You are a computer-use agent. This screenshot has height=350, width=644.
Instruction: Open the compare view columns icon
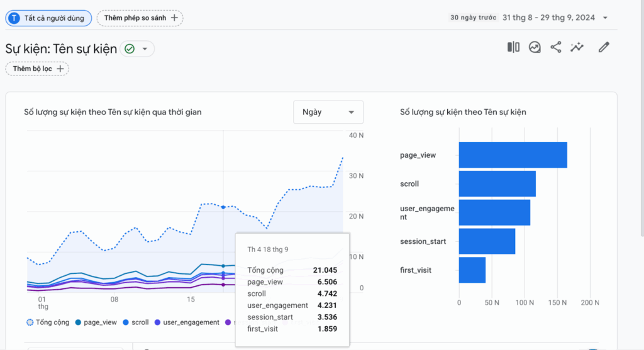[513, 47]
